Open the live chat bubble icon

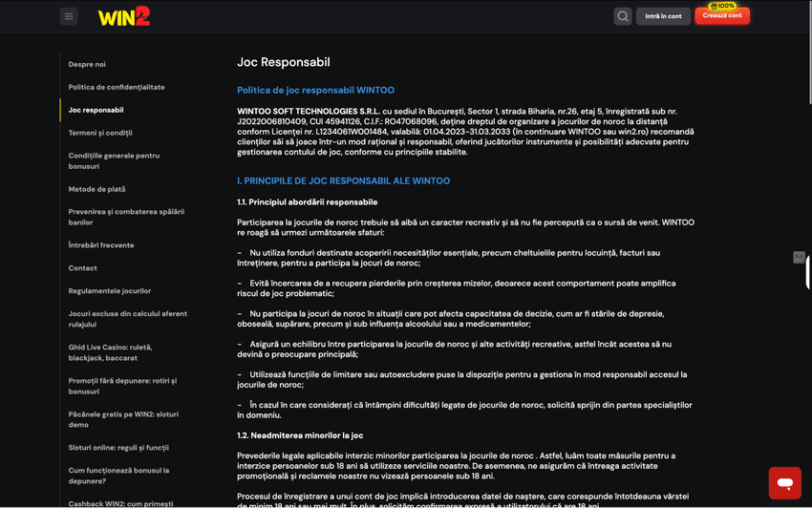pyautogui.click(x=784, y=483)
